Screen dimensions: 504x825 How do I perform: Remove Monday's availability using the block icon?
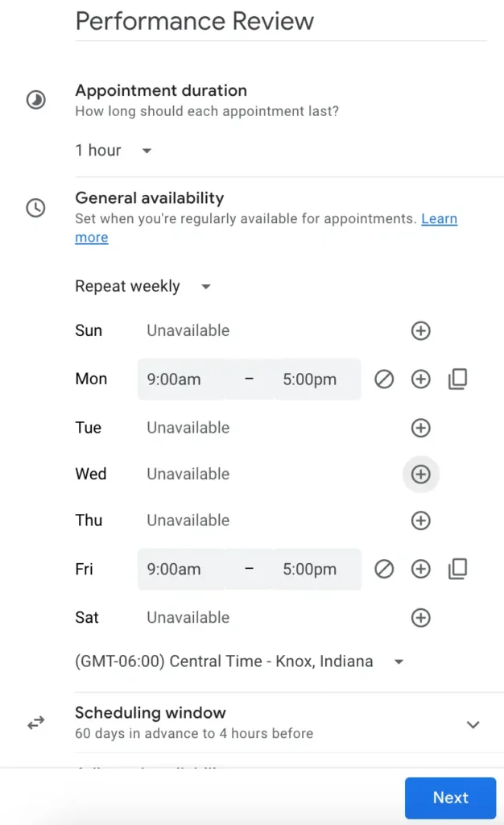point(384,379)
